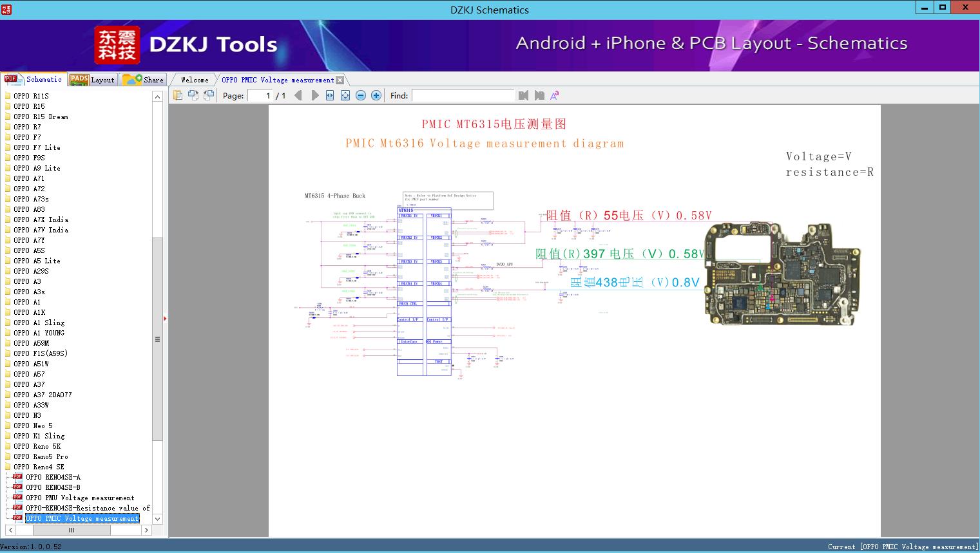Image resolution: width=980 pixels, height=553 pixels.
Task: Go to the next page
Action: coord(314,95)
